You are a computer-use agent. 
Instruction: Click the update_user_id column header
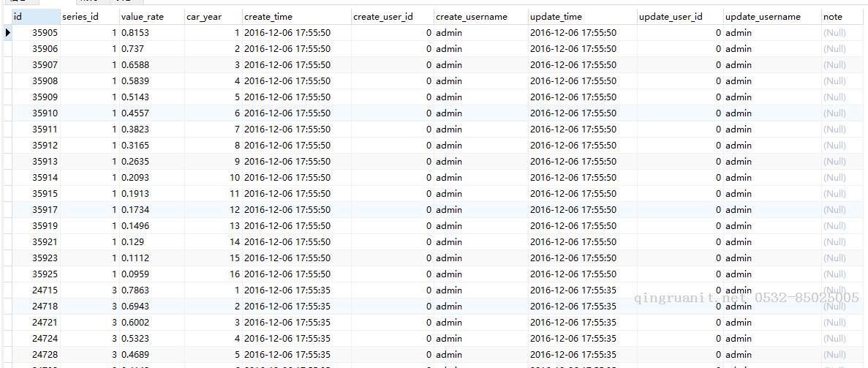pos(680,17)
